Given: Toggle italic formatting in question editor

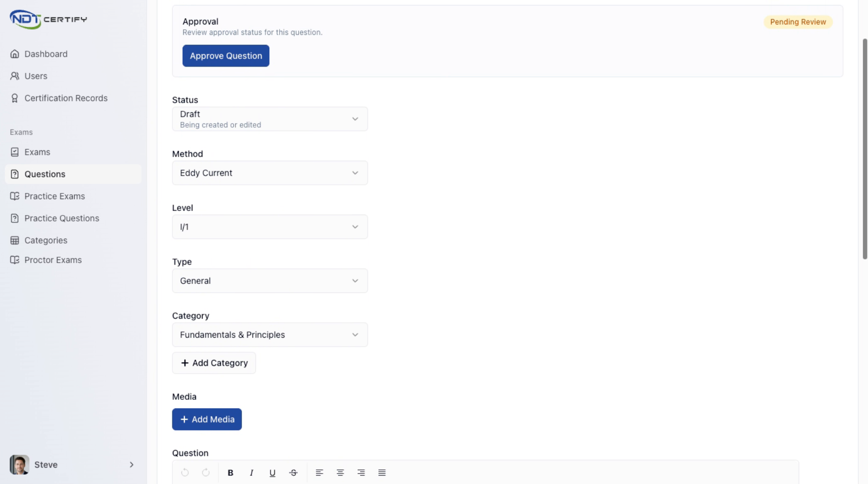Looking at the screenshot, I should tap(251, 473).
